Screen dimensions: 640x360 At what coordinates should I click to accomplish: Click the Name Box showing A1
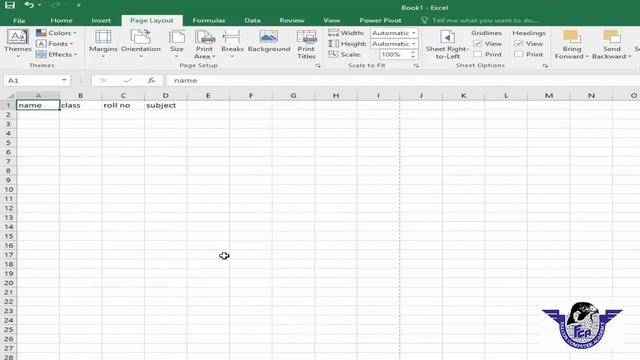click(32, 80)
